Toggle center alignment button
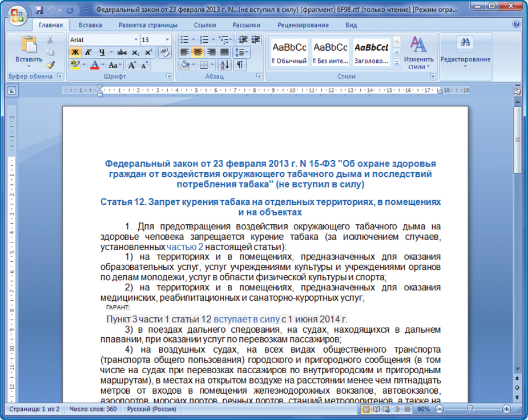528x420 pixels. coord(198,52)
